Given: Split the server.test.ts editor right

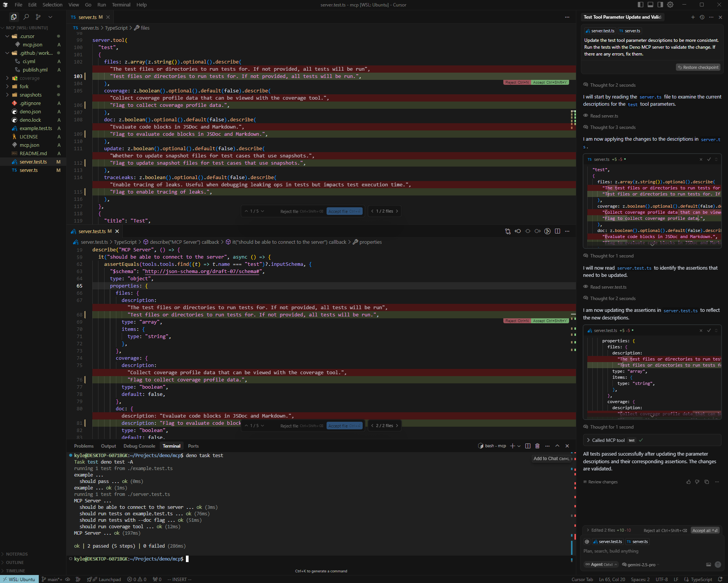Looking at the screenshot, I should pos(557,231).
